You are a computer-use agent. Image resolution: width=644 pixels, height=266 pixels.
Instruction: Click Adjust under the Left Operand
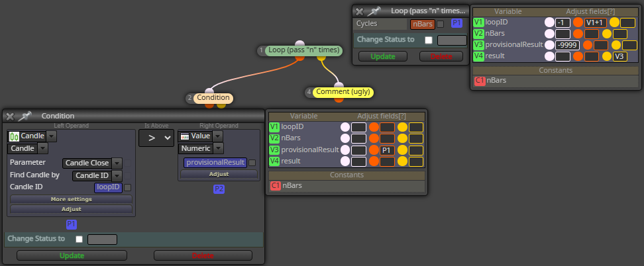tap(72, 209)
